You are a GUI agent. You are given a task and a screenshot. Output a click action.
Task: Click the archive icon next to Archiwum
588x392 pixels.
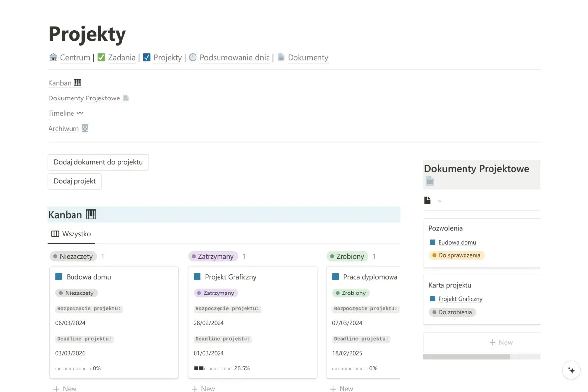(x=85, y=128)
